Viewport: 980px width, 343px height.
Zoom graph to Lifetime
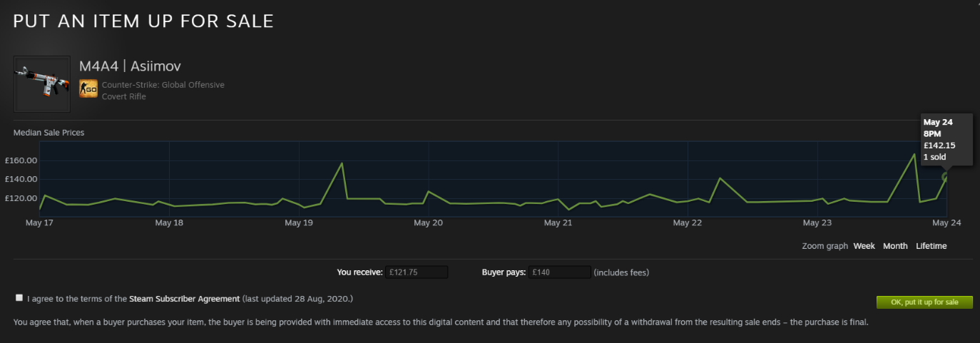tap(931, 246)
